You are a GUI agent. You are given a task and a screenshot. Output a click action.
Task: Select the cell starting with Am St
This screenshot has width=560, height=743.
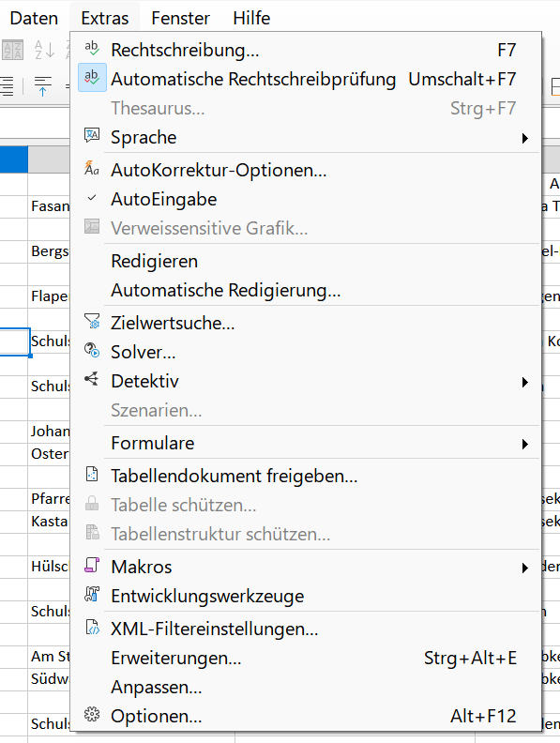(50, 657)
